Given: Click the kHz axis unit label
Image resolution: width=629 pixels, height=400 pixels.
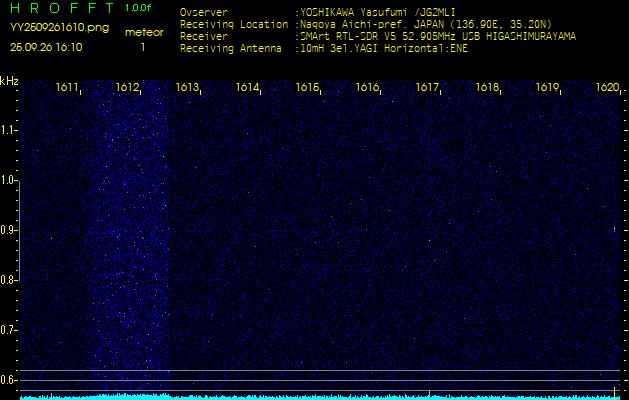Looking at the screenshot, I should click(x=9, y=80).
